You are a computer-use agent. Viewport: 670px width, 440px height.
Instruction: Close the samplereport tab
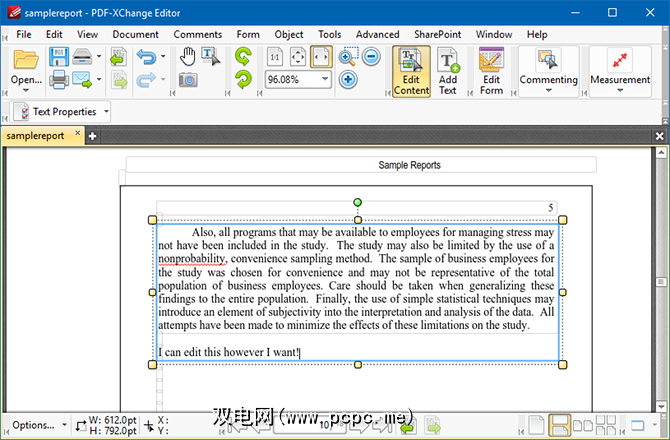[x=78, y=135]
